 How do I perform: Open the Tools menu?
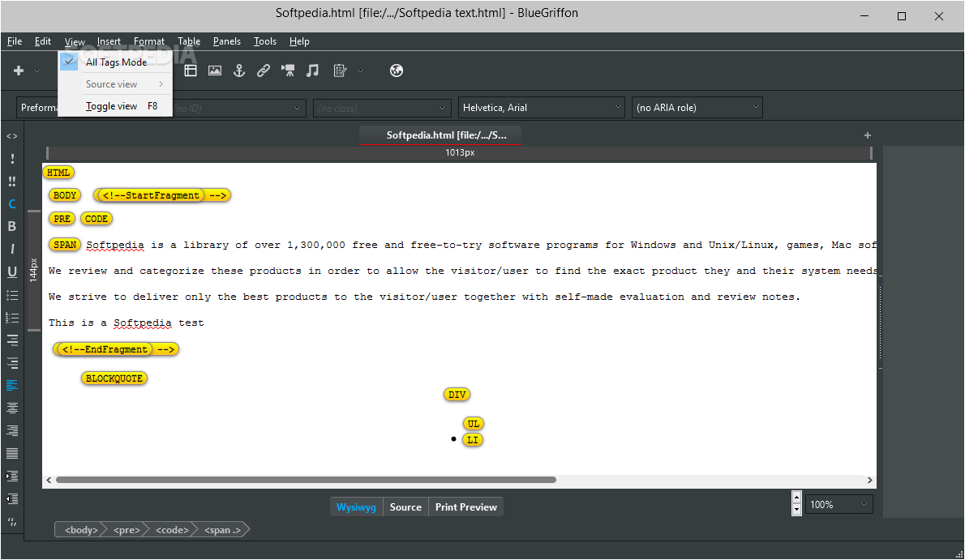click(264, 41)
